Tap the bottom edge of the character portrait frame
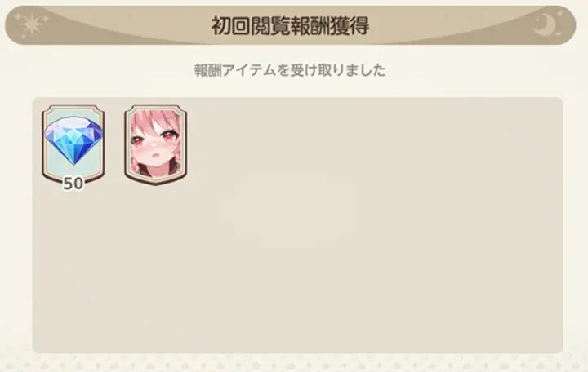Screen dimensions: 588x372 156,182
